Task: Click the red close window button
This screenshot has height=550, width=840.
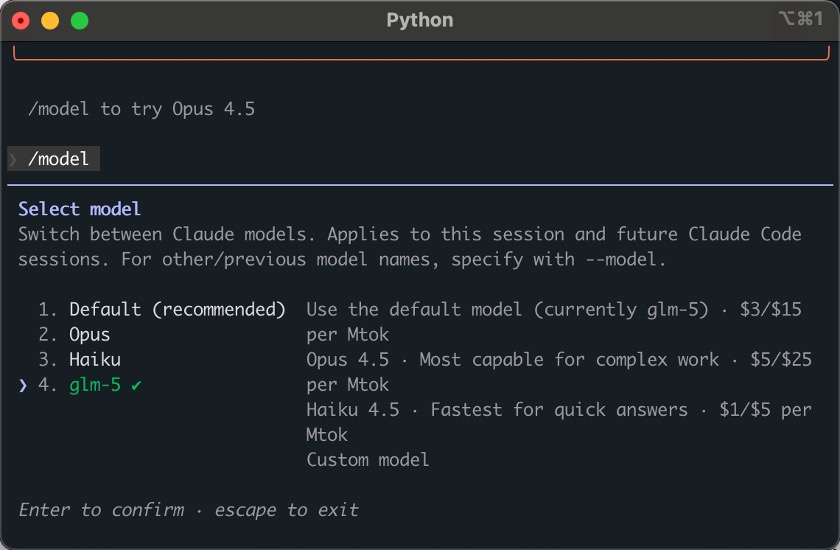Action: coord(20,20)
